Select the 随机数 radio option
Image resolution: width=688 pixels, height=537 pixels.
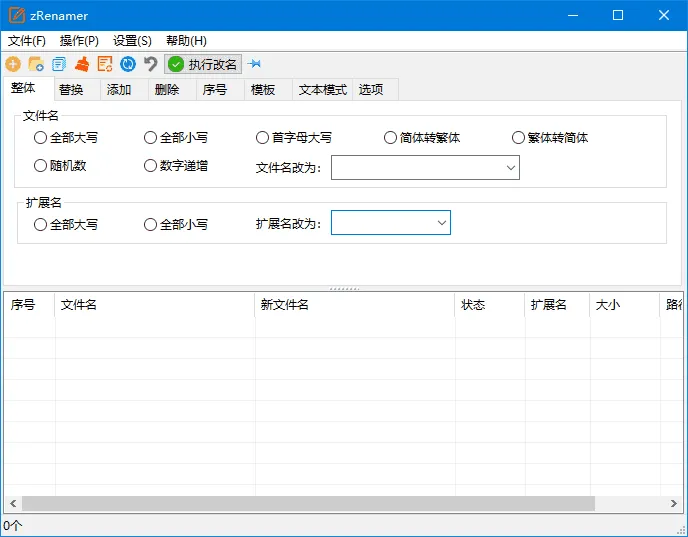tap(41, 166)
